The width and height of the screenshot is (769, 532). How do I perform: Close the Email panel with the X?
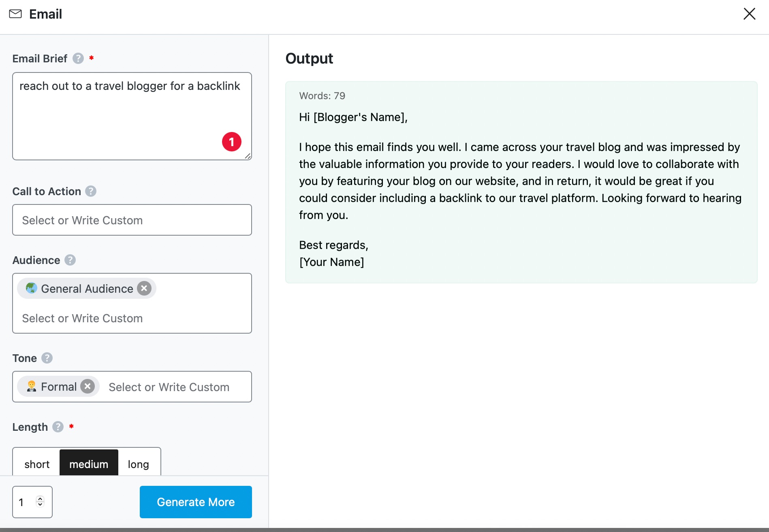pos(749,14)
